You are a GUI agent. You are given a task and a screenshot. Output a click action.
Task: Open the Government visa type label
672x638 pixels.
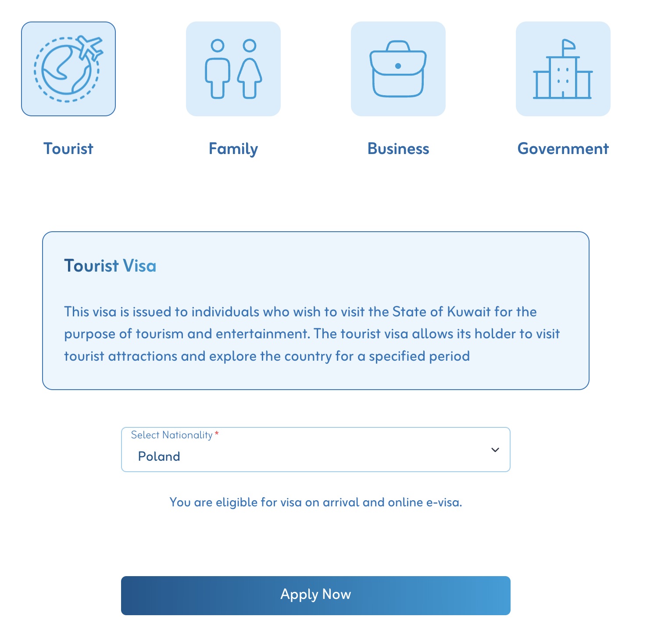coord(563,149)
